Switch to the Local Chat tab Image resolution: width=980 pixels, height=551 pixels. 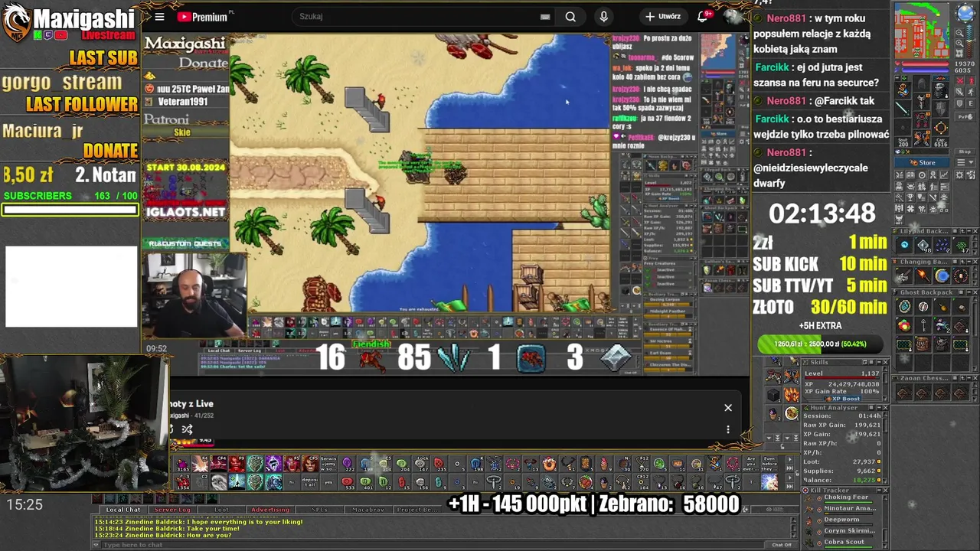[x=123, y=510]
